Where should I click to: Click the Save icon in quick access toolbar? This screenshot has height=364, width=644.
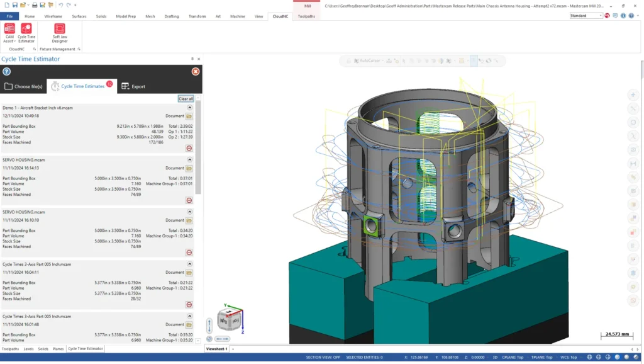[x=15, y=5]
